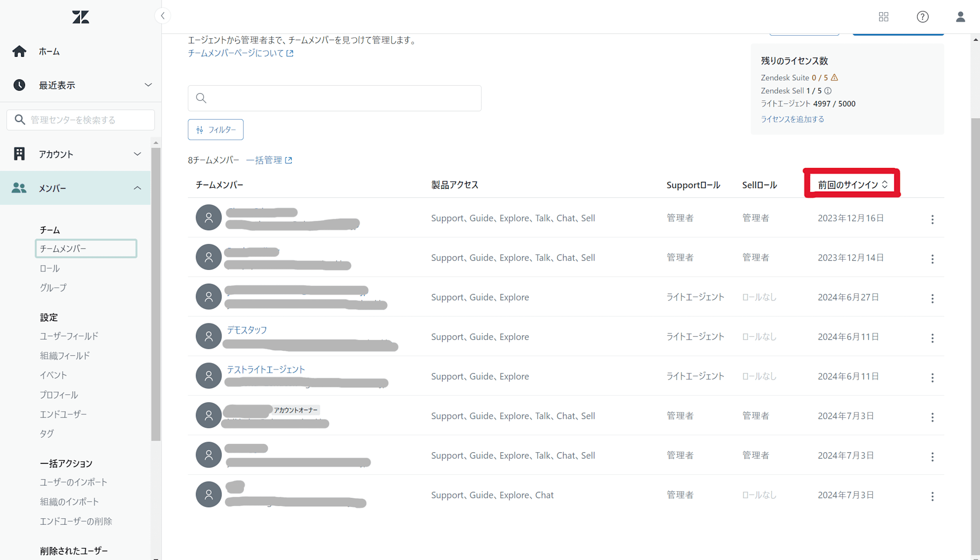This screenshot has height=560, width=980.
Task: Open the フィルター button
Action: pos(216,130)
